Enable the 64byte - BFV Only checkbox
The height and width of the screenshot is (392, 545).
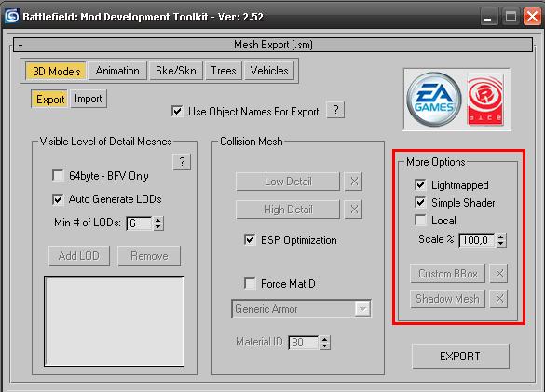pyautogui.click(x=58, y=175)
